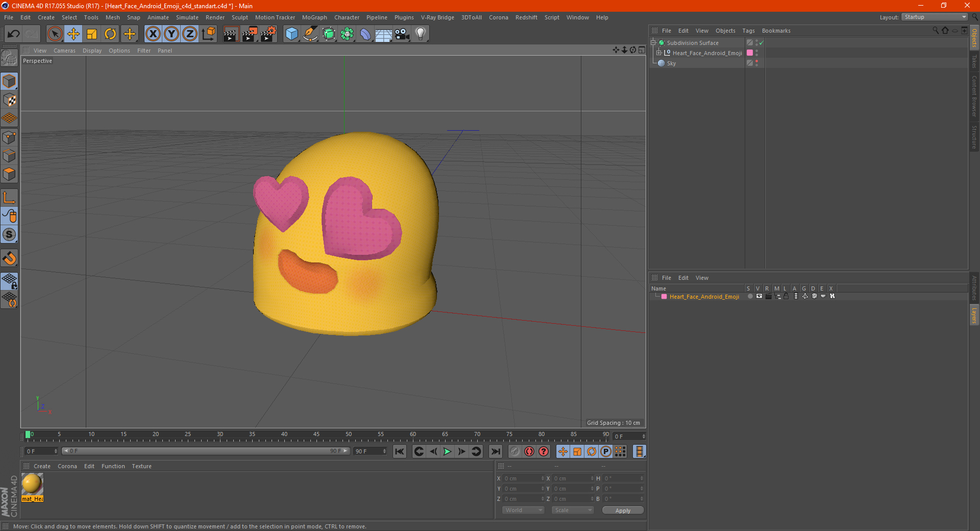Activate the Rotate tool
This screenshot has height=531, width=980.
(110, 34)
